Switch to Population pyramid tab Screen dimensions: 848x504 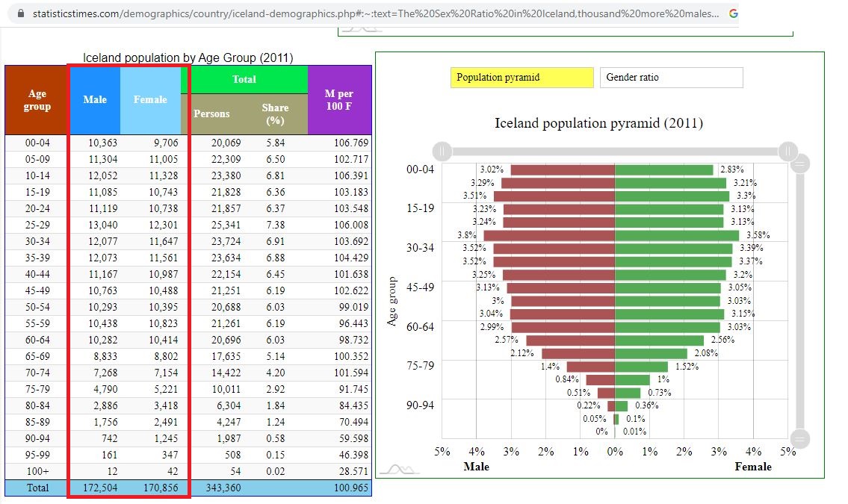(x=522, y=77)
